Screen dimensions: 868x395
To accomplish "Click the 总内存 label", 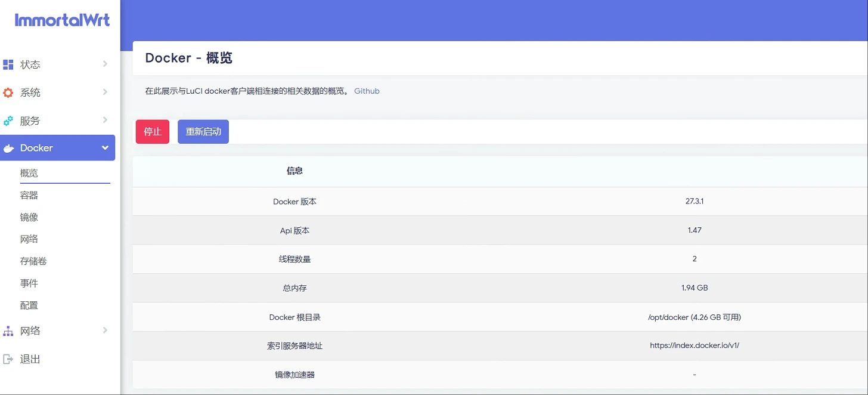I will point(294,288).
